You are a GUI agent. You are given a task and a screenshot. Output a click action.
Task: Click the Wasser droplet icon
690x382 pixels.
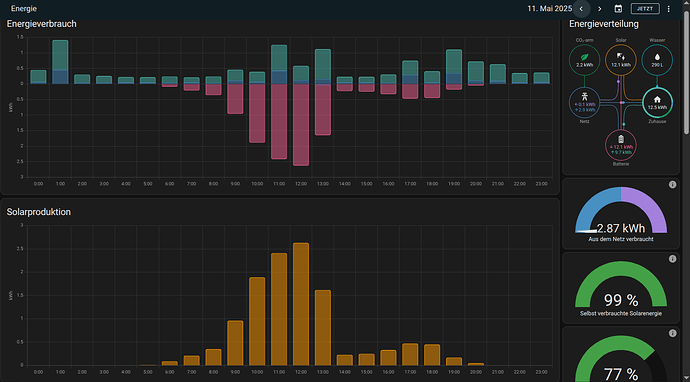pyautogui.click(x=657, y=57)
